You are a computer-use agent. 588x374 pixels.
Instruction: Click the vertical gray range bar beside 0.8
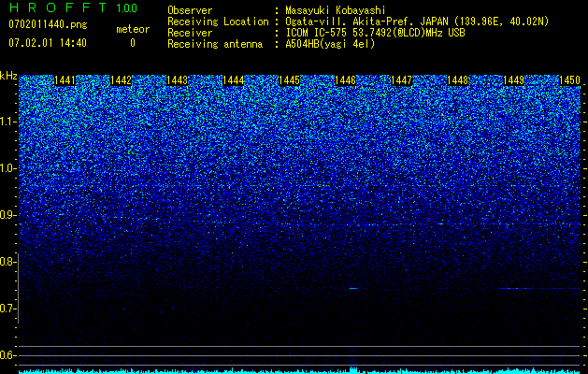(x=19, y=288)
